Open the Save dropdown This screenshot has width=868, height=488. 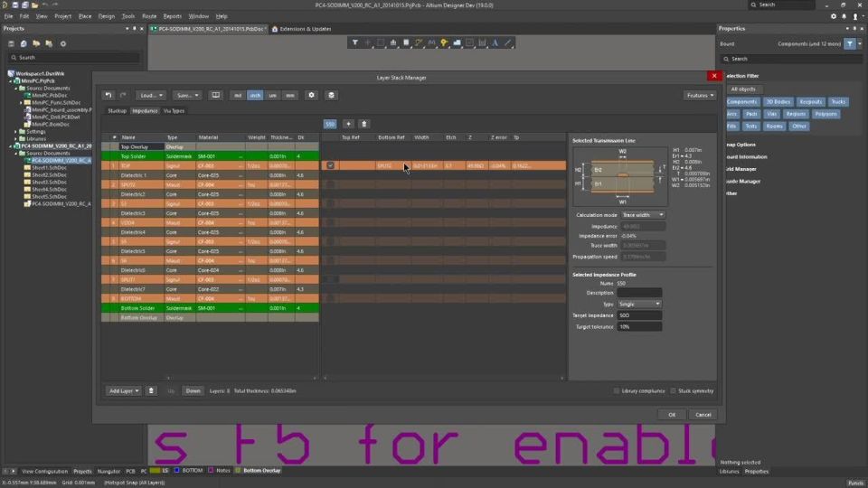point(187,95)
